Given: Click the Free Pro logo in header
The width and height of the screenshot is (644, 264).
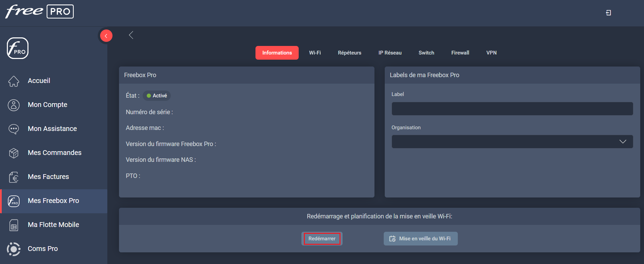Looking at the screenshot, I should pyautogui.click(x=39, y=11).
